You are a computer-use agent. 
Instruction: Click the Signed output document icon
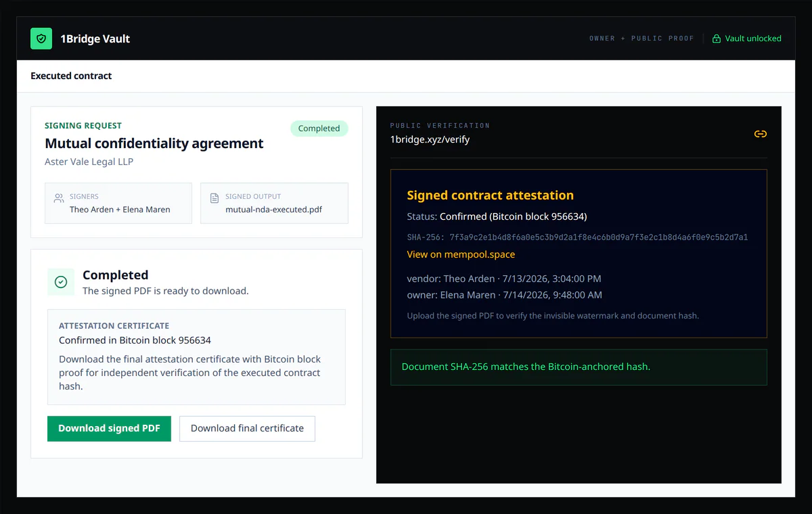pyautogui.click(x=215, y=198)
